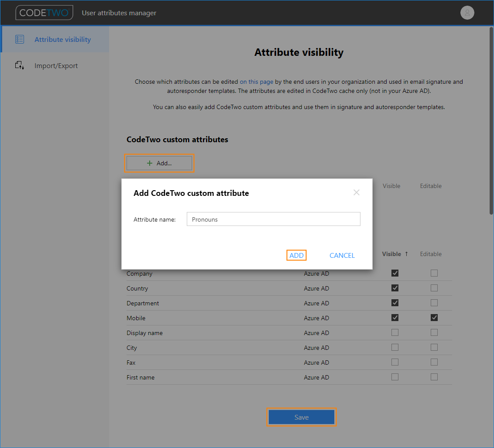The image size is (494, 448).
Task: Click the page vertical scrollbar
Action: point(491,121)
